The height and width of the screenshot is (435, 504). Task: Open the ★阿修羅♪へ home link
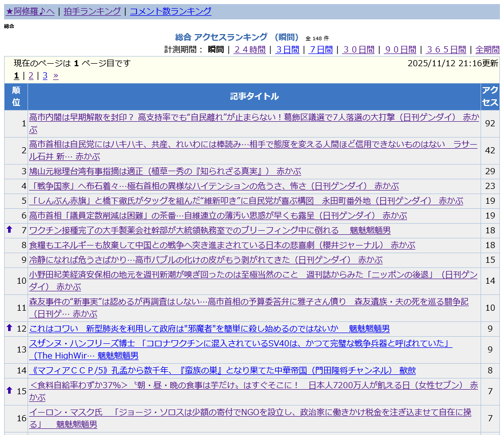(30, 11)
